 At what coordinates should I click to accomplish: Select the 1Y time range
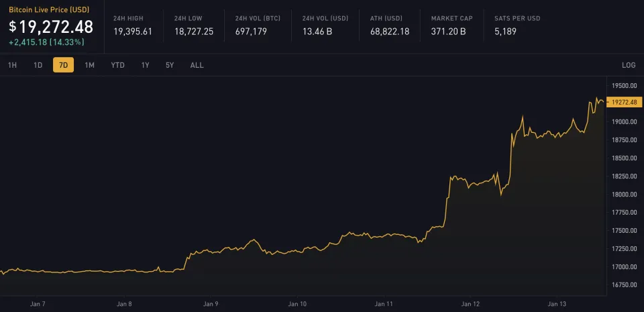click(145, 65)
